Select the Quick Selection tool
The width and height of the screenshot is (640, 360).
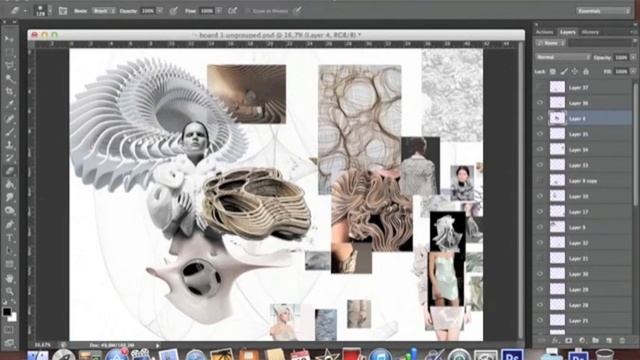point(9,78)
